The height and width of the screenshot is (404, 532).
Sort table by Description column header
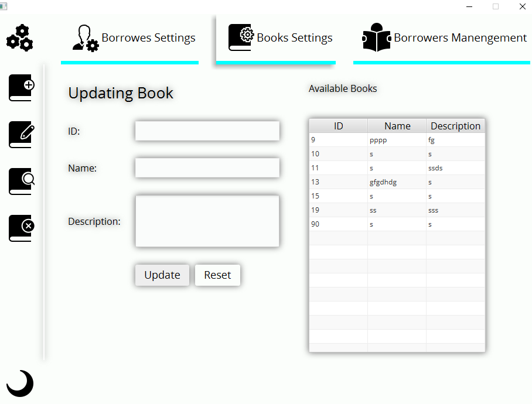[455, 126]
